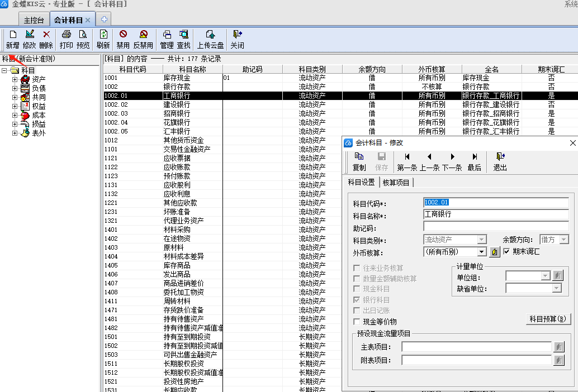Open the 外币核算 currency dropdown

tap(481, 252)
